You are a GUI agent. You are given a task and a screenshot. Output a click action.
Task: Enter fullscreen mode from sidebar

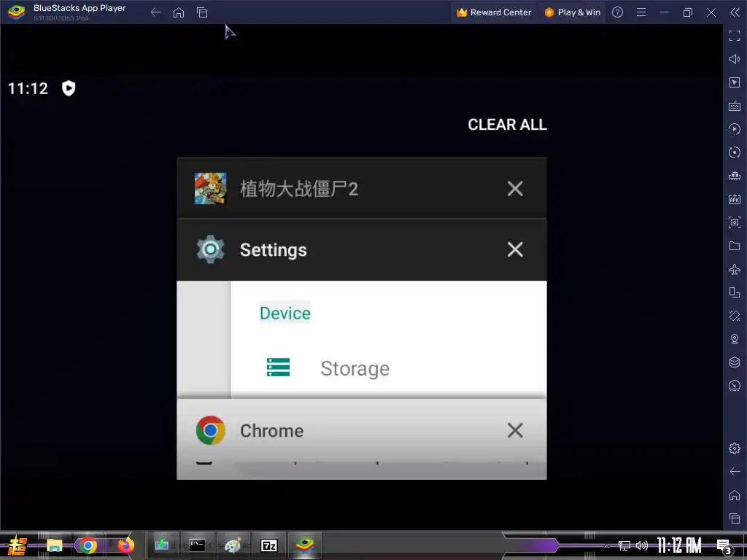tap(735, 36)
